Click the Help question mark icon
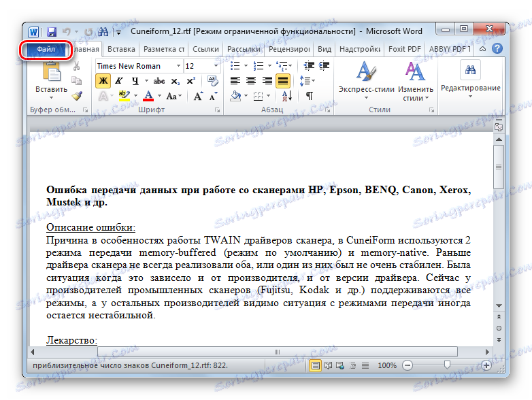Image resolution: width=532 pixels, height=400 pixels. tap(497, 48)
